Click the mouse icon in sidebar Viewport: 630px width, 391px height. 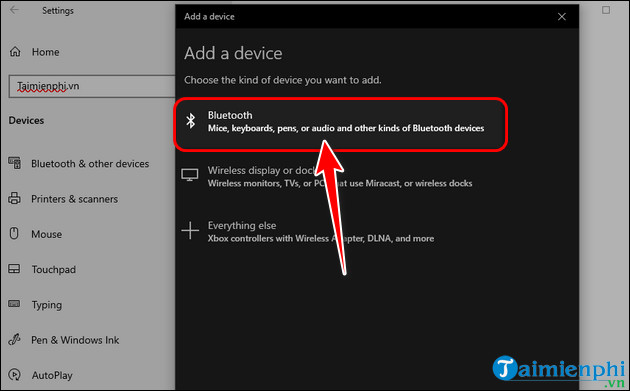pyautogui.click(x=14, y=233)
